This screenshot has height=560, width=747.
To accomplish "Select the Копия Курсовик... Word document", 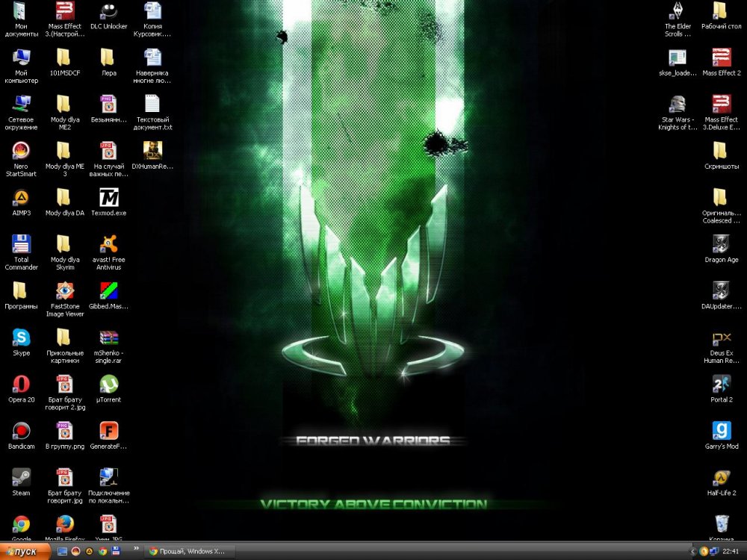I will [x=152, y=19].
